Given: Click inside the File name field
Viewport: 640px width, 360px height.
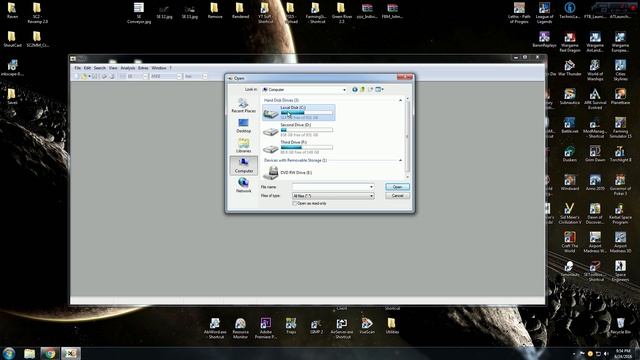Looking at the screenshot, I should 330,187.
